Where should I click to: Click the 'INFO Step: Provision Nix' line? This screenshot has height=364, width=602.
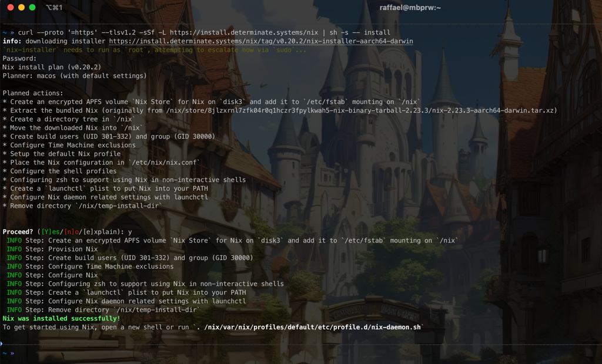[x=52, y=249]
